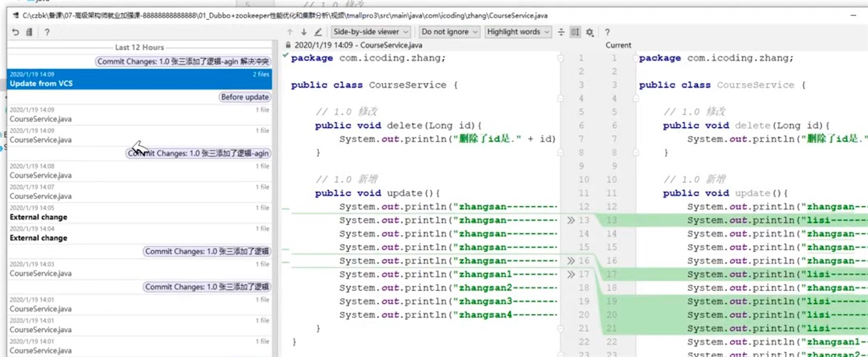Click the Last 12 Hours header

click(139, 48)
